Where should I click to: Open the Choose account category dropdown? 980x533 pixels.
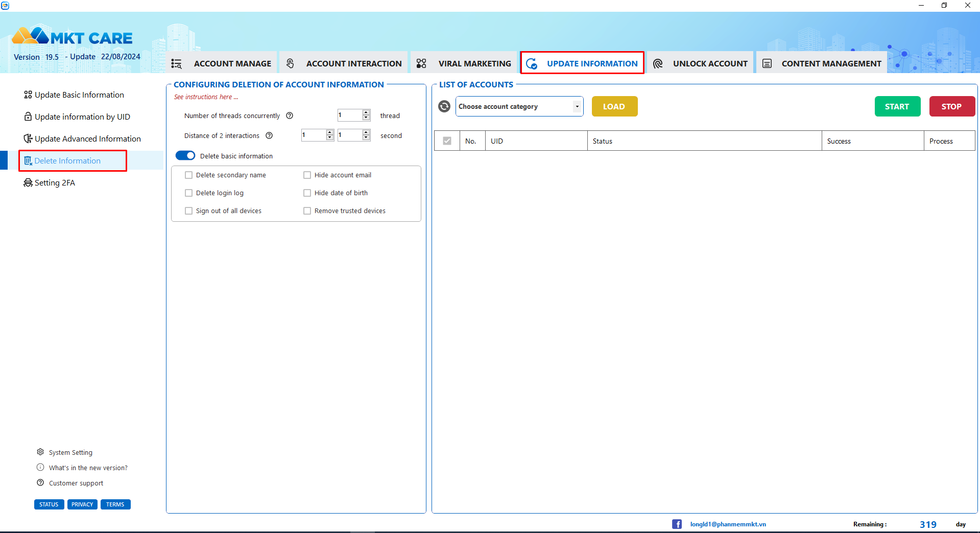(519, 106)
